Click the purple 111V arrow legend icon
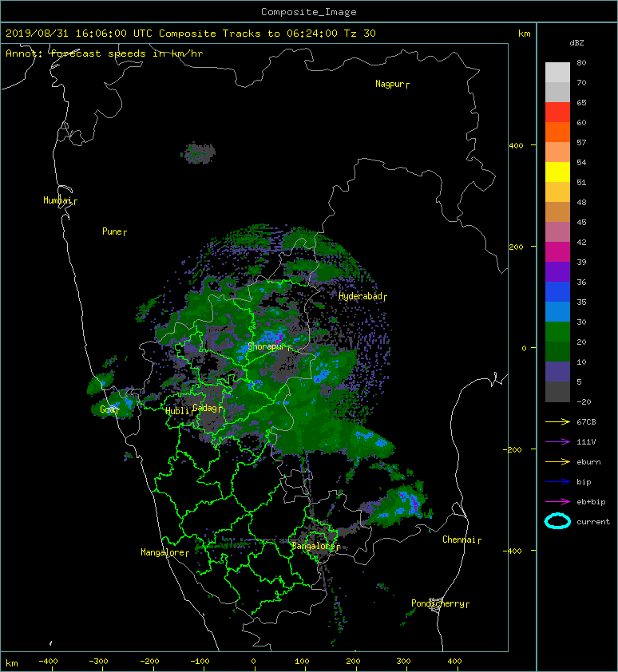This screenshot has width=618, height=672. tap(557, 442)
